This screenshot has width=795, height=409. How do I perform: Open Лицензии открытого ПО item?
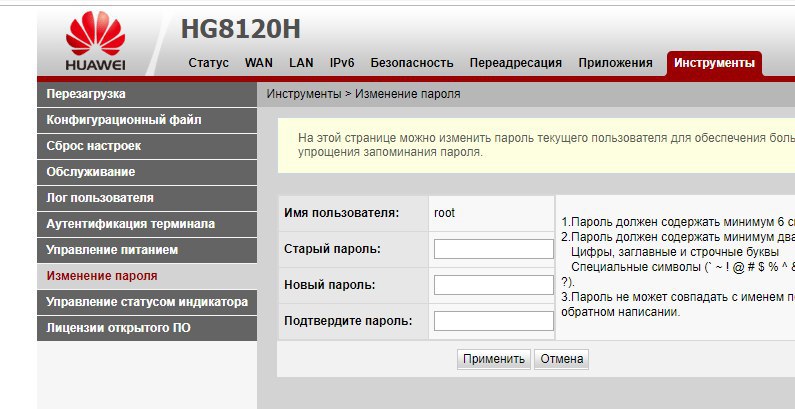147,328
